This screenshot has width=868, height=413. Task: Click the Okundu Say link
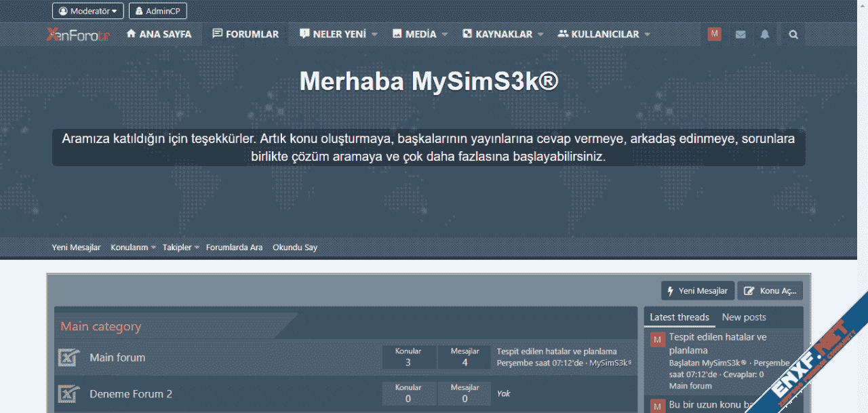click(x=295, y=248)
